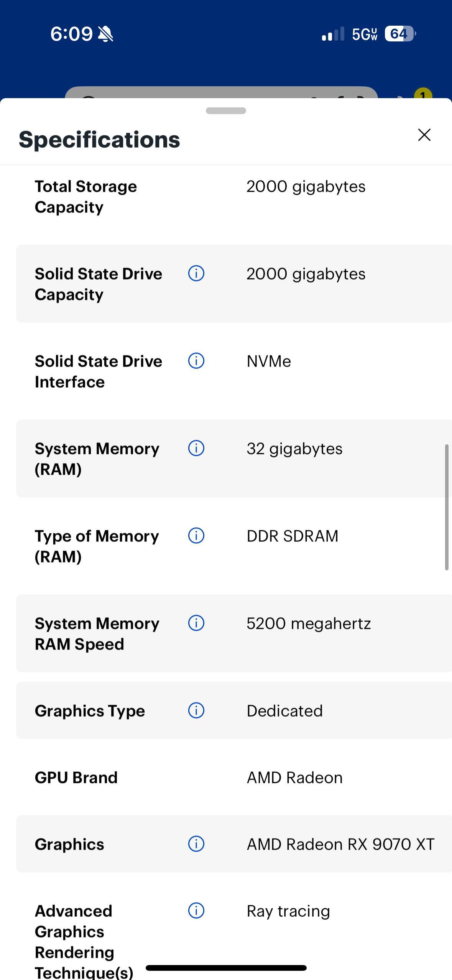The width and height of the screenshot is (452, 980).
Task: Tap the Total Storage Capacity label
Action: 86,197
